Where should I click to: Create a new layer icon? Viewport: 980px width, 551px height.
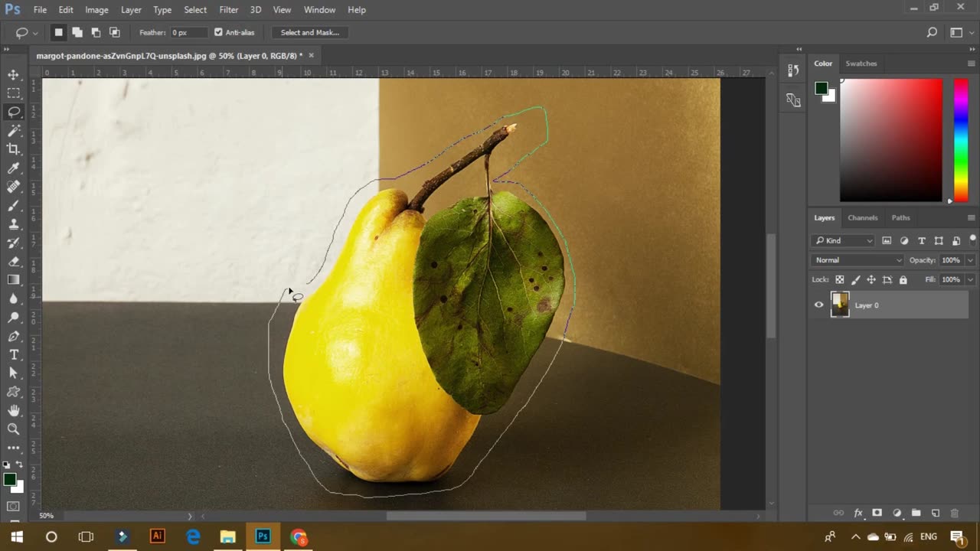click(x=935, y=513)
